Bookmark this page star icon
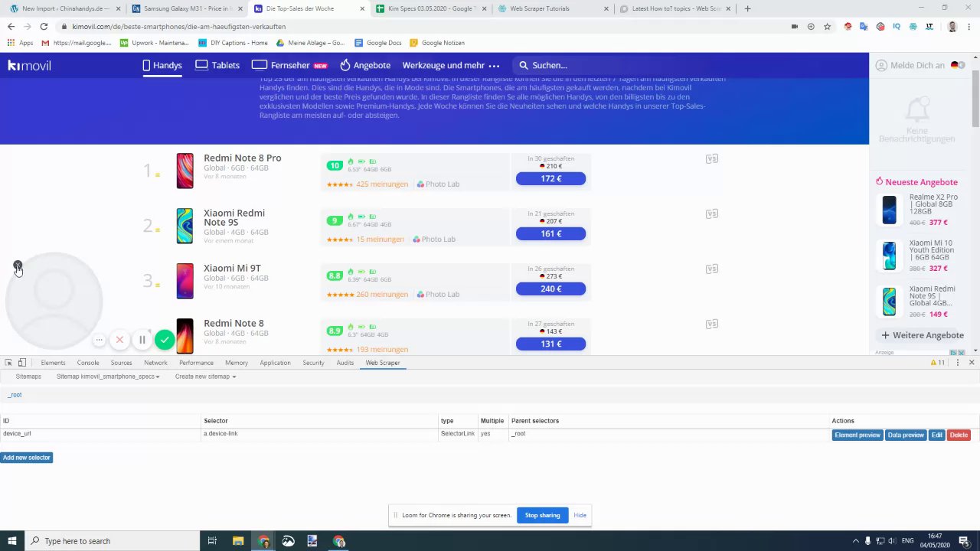Viewport: 980px width, 551px height. point(827,26)
